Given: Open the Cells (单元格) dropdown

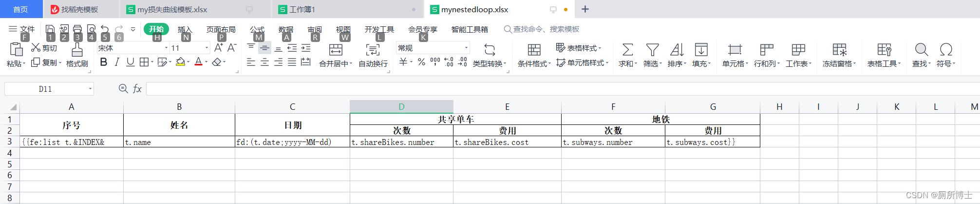Looking at the screenshot, I should 735,55.
